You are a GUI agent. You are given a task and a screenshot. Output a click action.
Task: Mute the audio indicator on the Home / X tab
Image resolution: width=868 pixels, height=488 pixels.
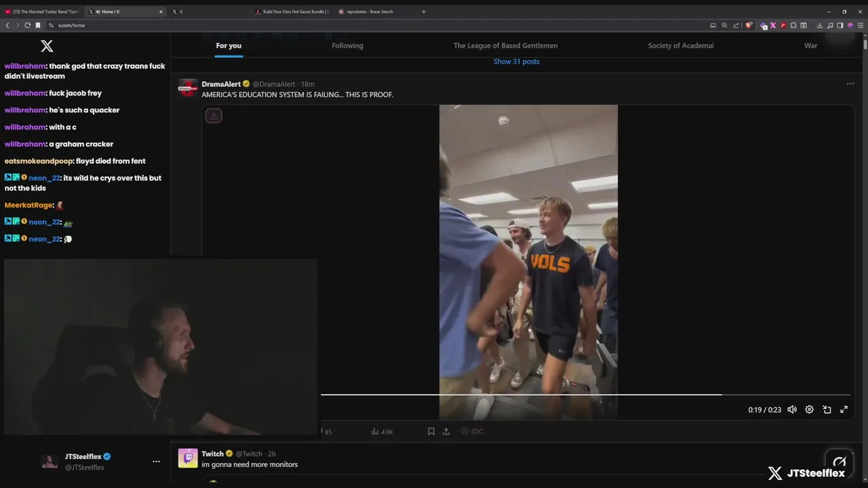pos(98,12)
